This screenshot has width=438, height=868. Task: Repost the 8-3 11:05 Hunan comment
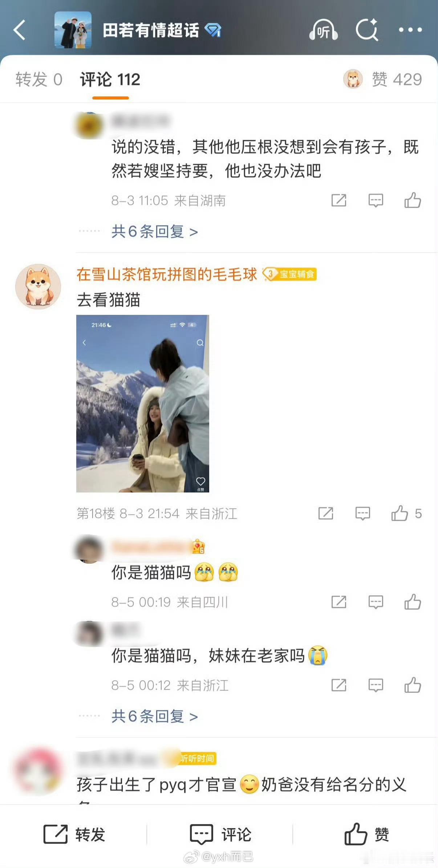tap(339, 200)
